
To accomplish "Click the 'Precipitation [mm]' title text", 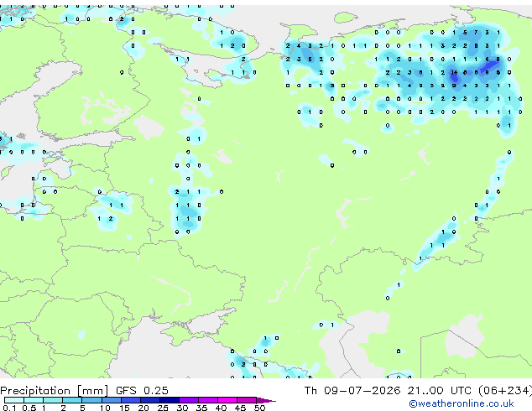I will click(x=55, y=391).
